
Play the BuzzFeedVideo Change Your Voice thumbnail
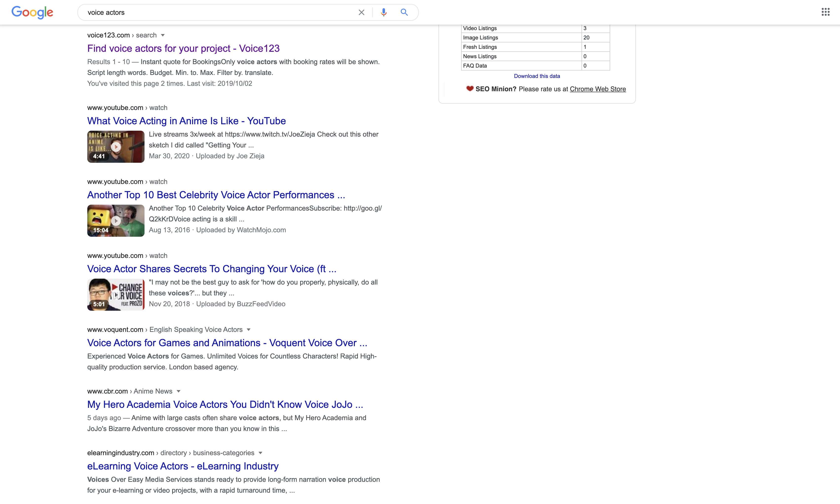[116, 295]
